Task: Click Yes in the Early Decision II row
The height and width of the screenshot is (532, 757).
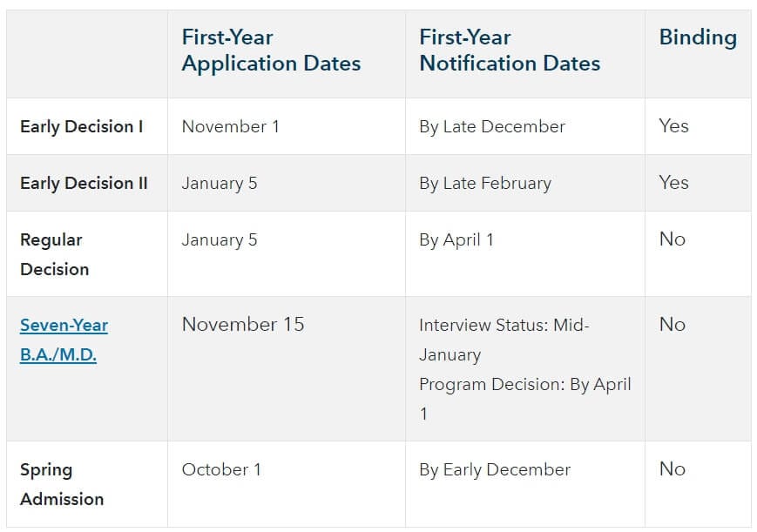Action: click(x=674, y=183)
